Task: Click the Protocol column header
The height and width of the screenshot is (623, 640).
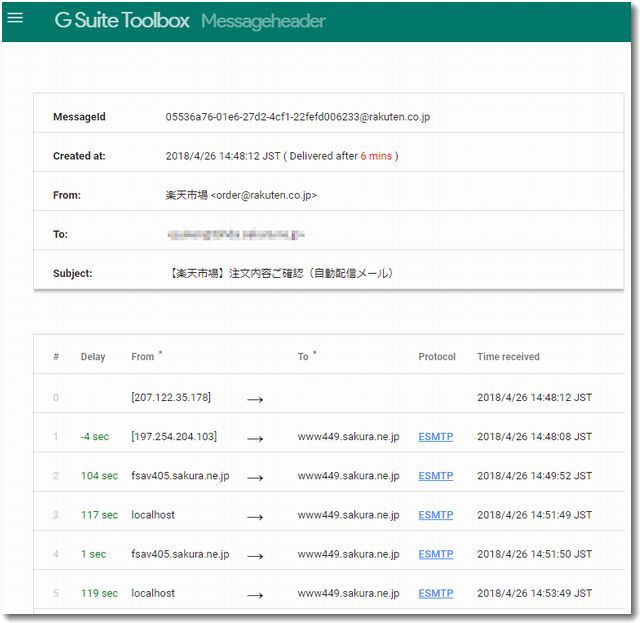Action: click(x=437, y=357)
